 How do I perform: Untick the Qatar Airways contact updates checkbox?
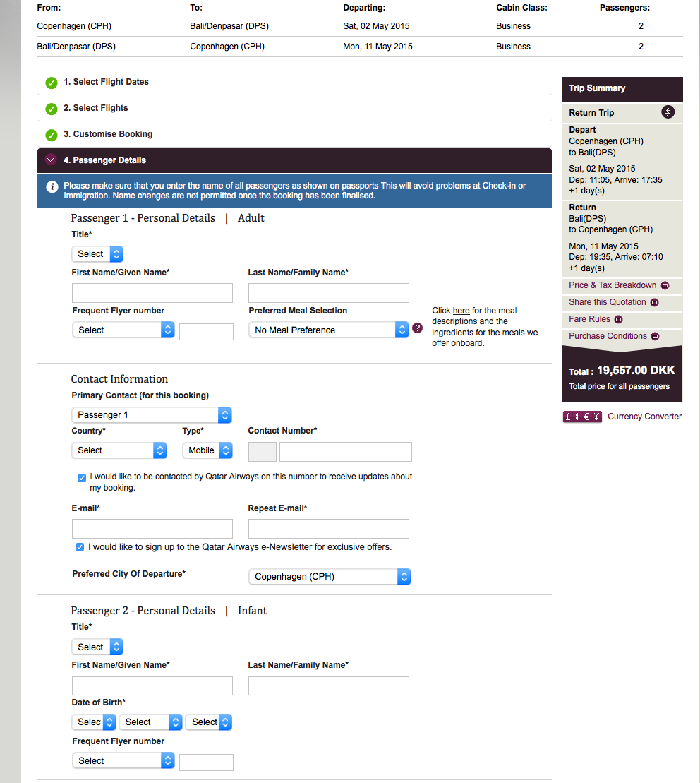click(82, 477)
